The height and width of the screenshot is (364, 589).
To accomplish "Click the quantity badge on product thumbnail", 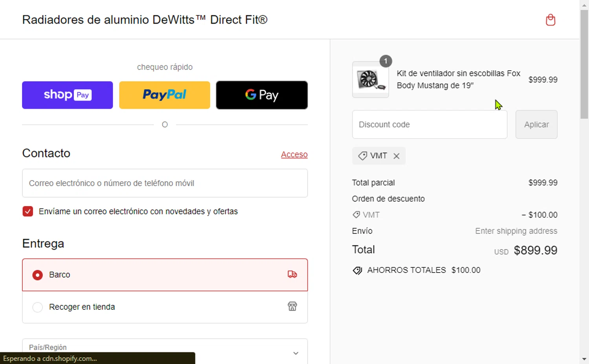I will pos(386,61).
